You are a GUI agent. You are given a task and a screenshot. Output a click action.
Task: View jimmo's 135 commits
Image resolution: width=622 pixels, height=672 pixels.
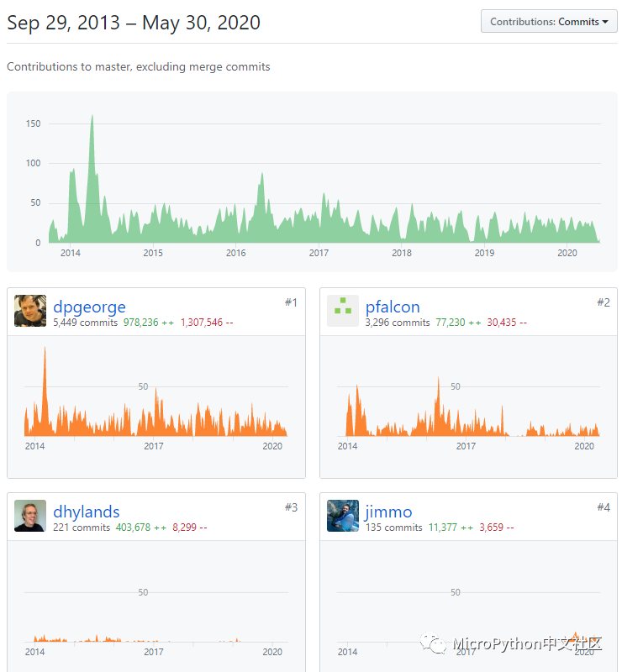[x=393, y=528]
